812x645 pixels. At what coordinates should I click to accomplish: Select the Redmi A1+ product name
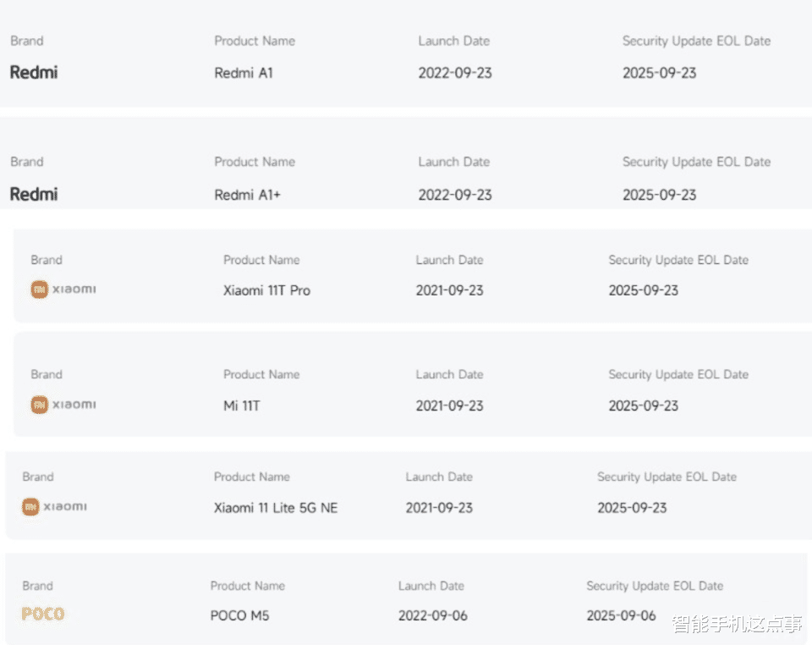[x=248, y=196]
